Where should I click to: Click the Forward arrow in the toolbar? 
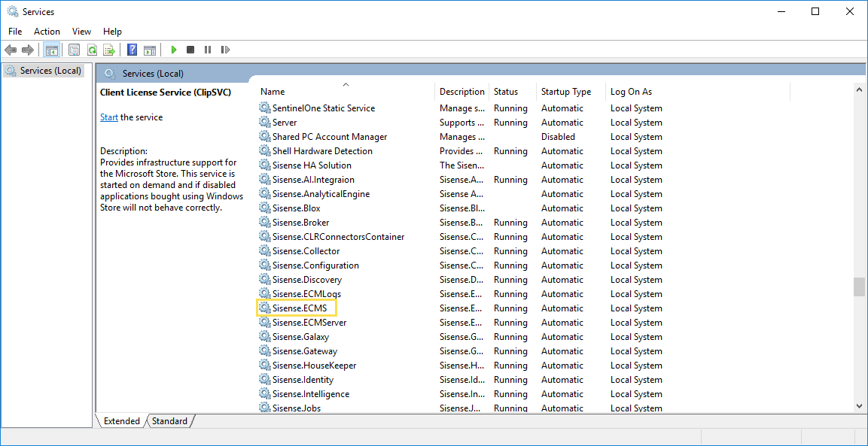(x=27, y=50)
